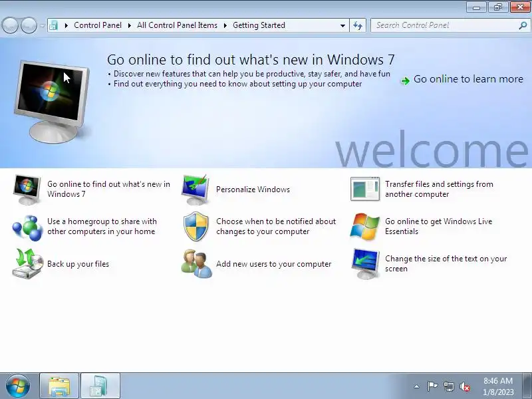Expand the arrow after All Control Panel Items
This screenshot has width=532, height=399.
(x=225, y=25)
